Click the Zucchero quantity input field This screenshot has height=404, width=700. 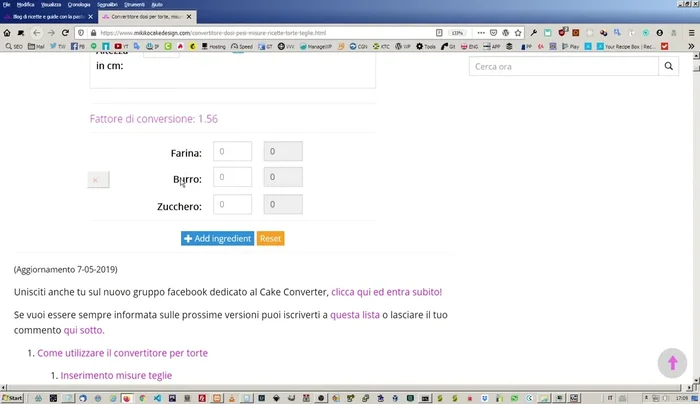pos(232,205)
